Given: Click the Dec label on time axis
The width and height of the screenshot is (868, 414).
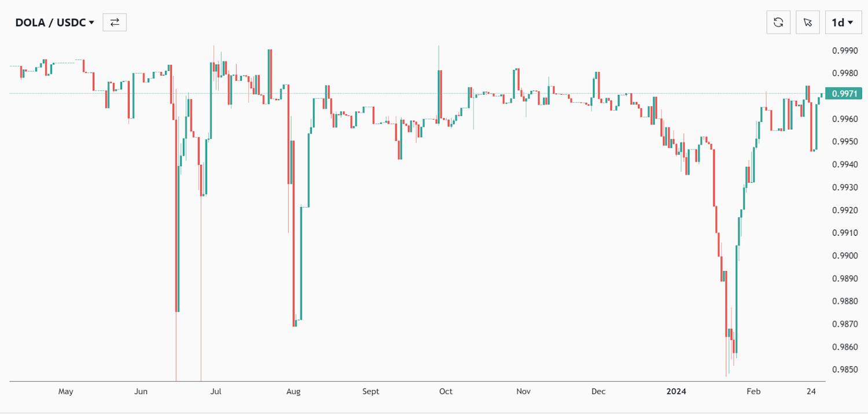Looking at the screenshot, I should tap(598, 391).
